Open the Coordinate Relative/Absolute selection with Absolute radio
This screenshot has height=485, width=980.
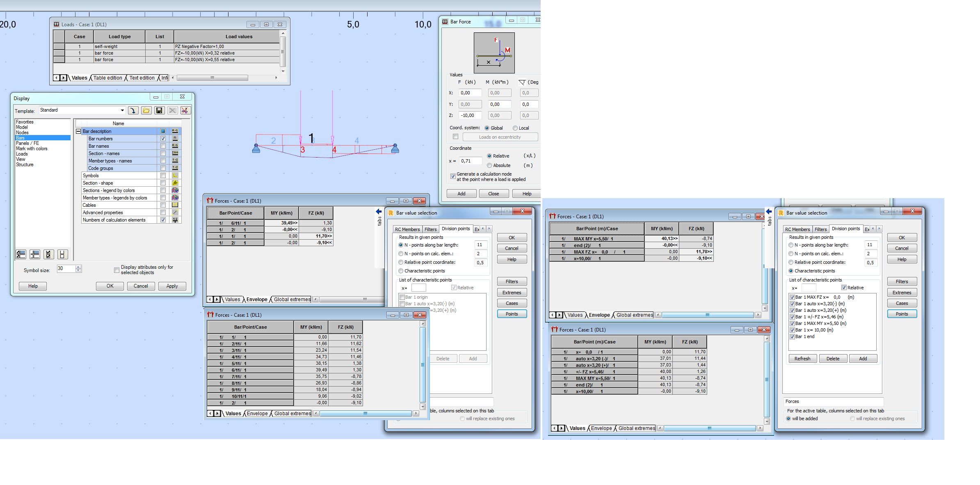pos(489,165)
